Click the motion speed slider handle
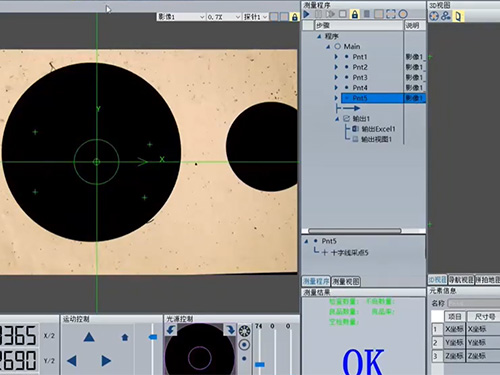This screenshot has height=375, width=500. (x=153, y=337)
